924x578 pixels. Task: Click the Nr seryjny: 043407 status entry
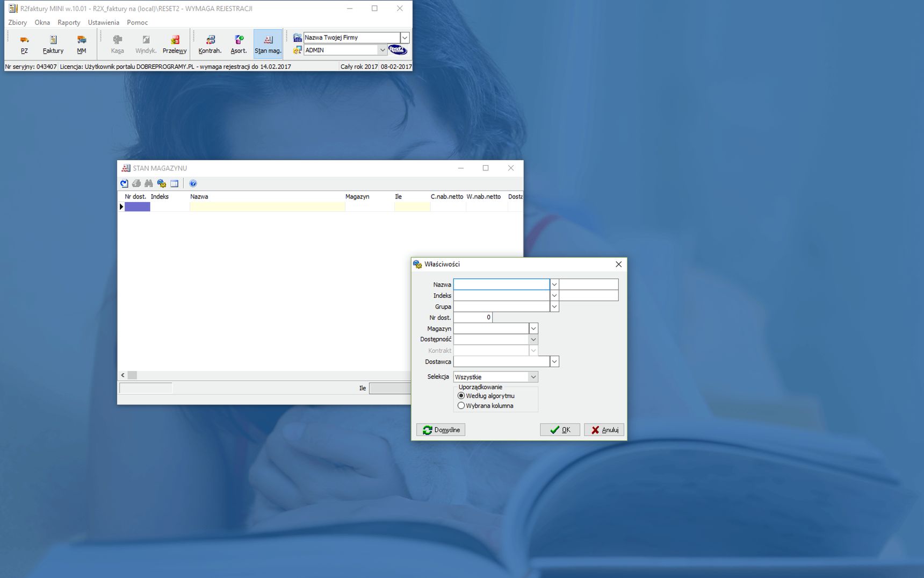(31, 67)
